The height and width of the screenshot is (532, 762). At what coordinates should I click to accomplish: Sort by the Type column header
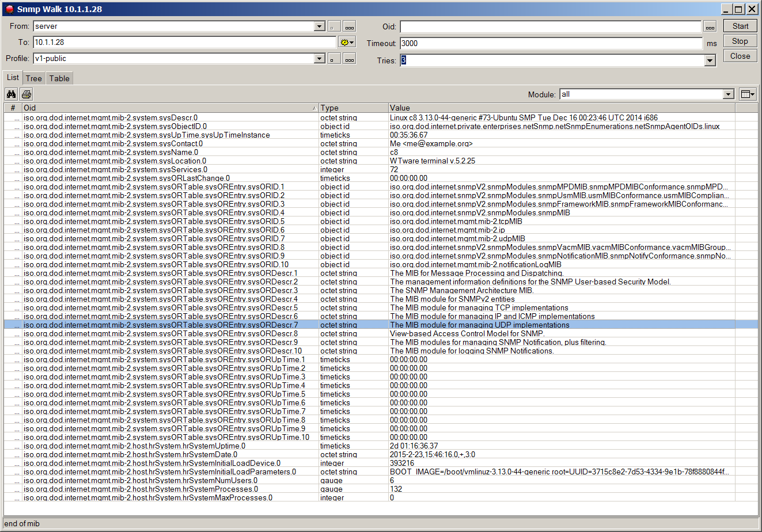tap(354, 108)
